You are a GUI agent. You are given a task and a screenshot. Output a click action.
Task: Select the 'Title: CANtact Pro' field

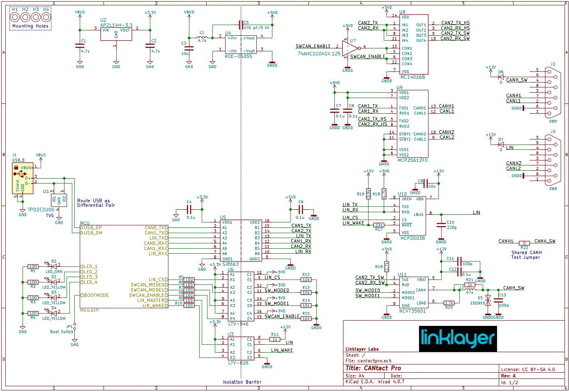coord(373,368)
